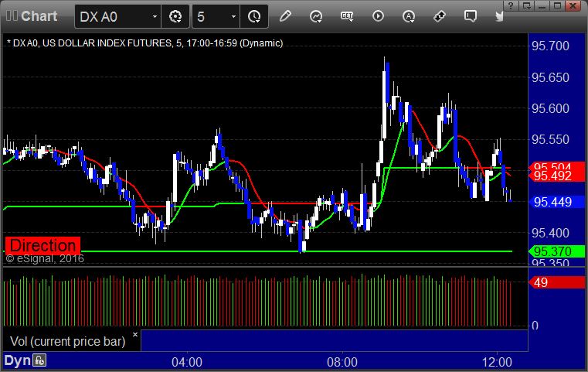Click the trade arrows icon
Viewport: 588px width, 372px height.
tap(439, 16)
